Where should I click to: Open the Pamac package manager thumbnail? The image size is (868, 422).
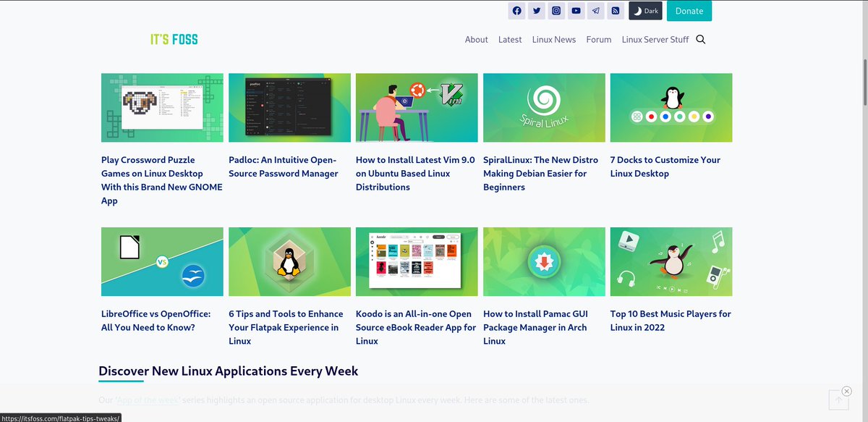tap(544, 261)
